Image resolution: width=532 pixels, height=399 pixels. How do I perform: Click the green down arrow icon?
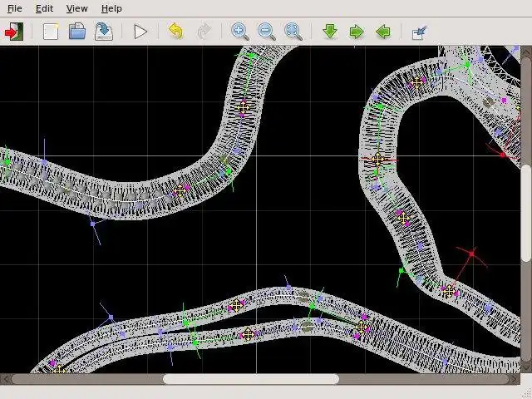[330, 32]
